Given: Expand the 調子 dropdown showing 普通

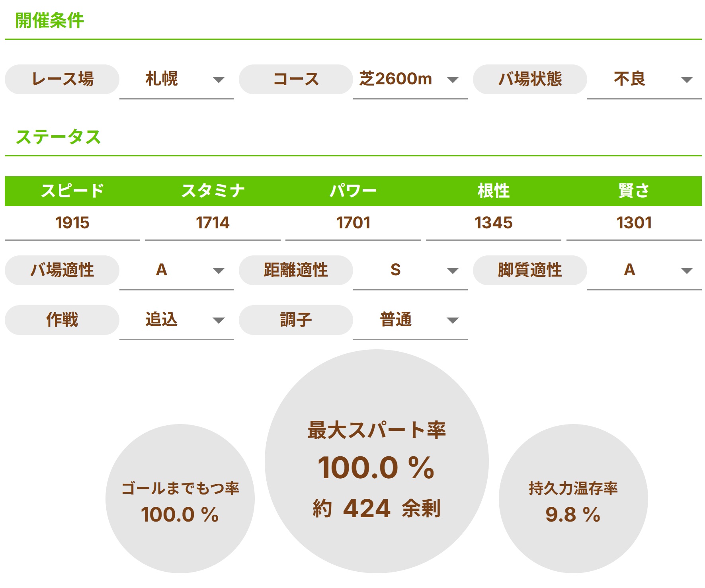Looking at the screenshot, I should (410, 320).
